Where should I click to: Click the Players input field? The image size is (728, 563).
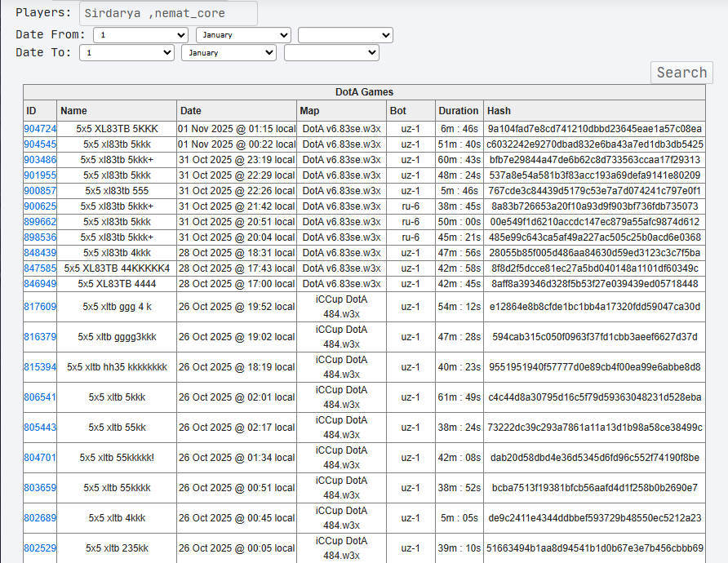click(x=168, y=13)
